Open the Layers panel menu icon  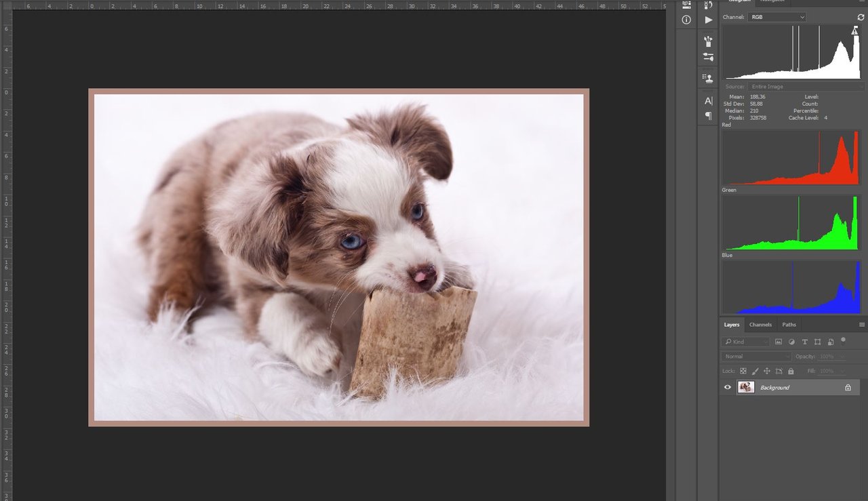[862, 325]
